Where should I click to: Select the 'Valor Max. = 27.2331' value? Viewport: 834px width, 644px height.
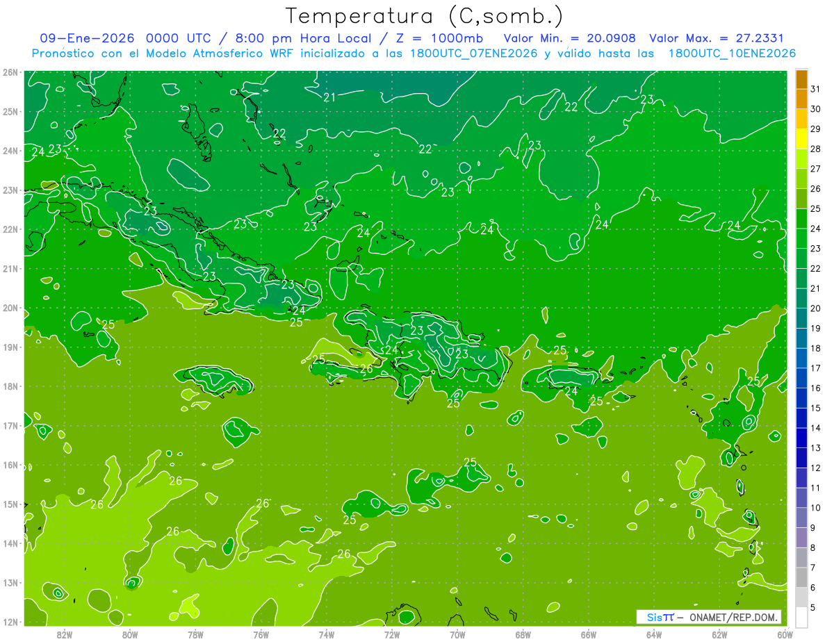(717, 38)
